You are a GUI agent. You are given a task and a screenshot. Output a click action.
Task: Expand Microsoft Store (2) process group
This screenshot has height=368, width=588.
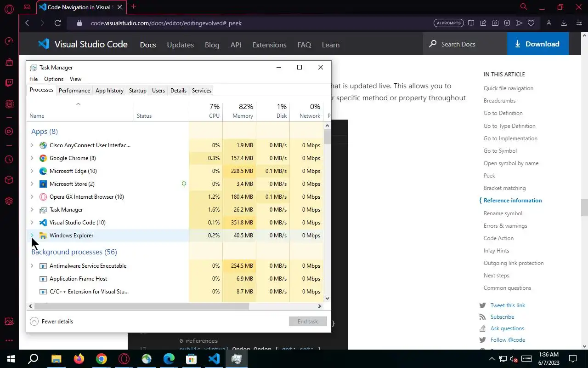(x=32, y=184)
